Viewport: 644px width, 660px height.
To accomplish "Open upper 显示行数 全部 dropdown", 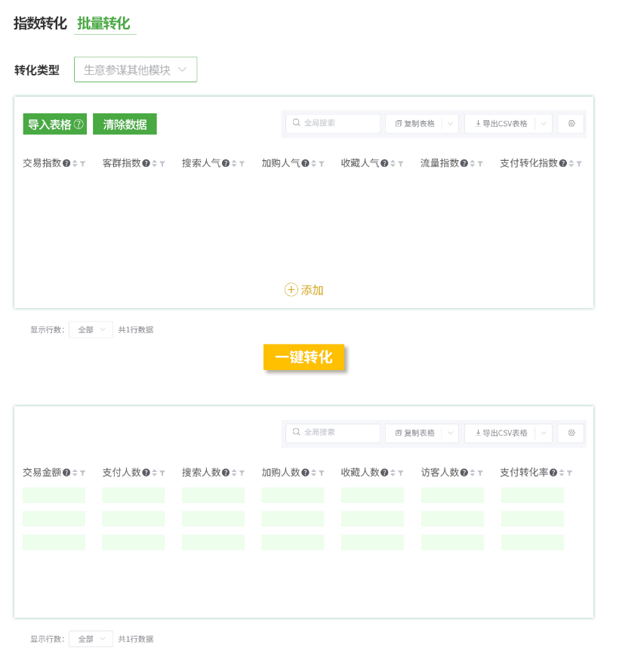I will click(91, 330).
